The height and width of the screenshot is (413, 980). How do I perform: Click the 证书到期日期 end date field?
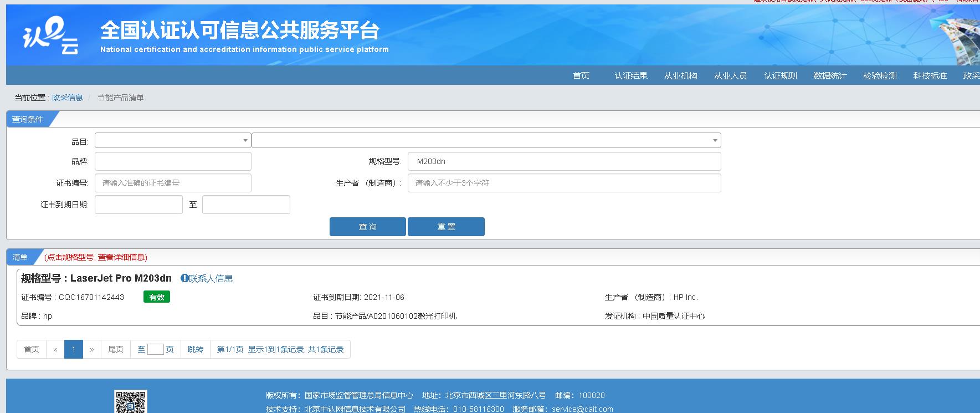point(246,205)
